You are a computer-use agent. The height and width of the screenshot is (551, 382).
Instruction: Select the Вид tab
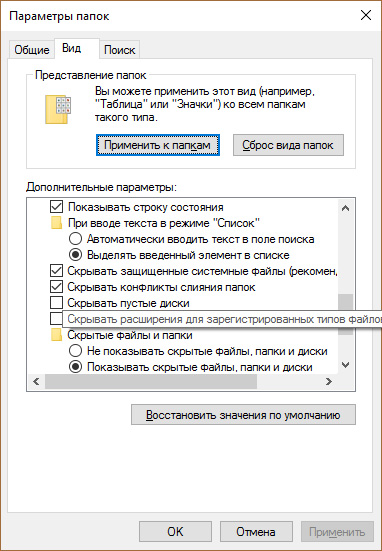coord(71,48)
